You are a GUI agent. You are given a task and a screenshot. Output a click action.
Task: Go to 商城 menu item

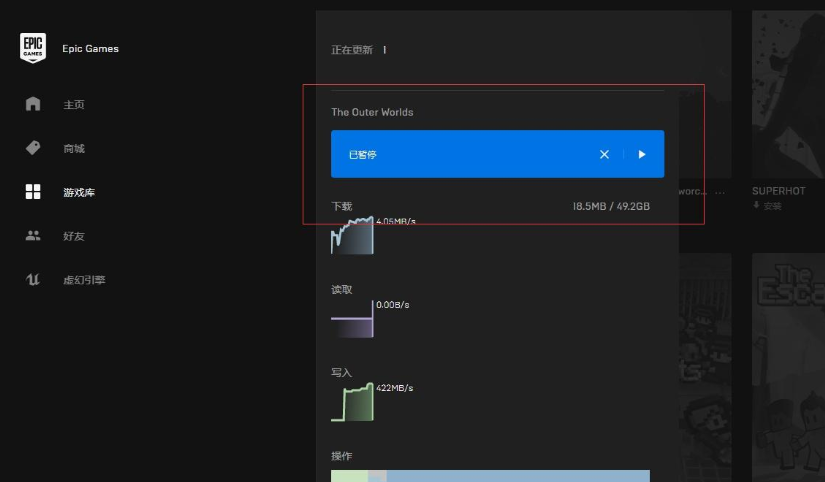(74, 148)
